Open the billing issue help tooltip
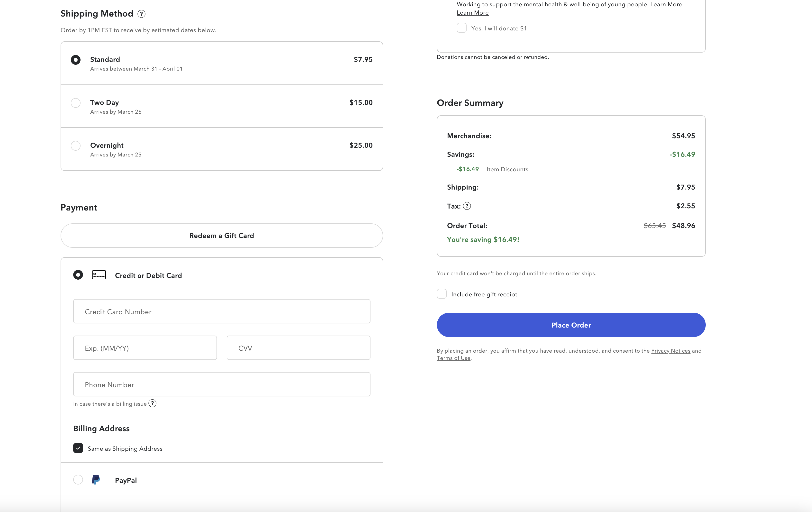The width and height of the screenshot is (812, 512). point(153,403)
